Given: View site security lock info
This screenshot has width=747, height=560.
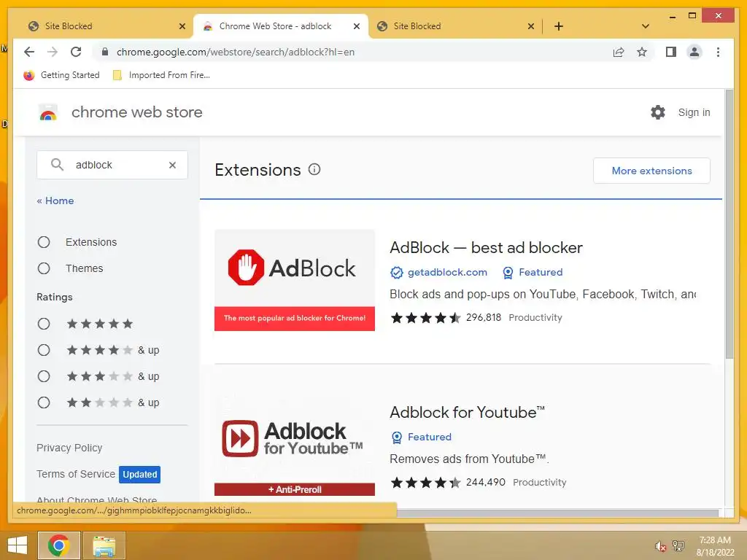Looking at the screenshot, I should [x=105, y=52].
